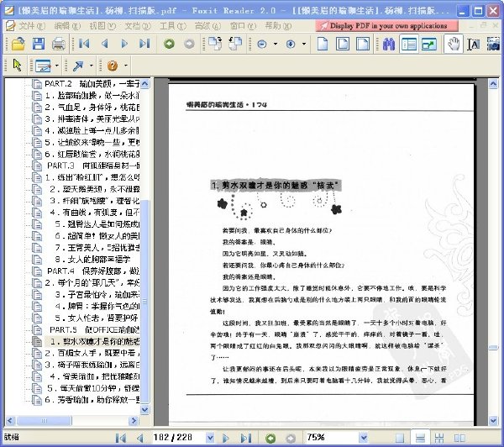Click next page button in status bar
This screenshot has height=447, width=504.
(225, 438)
